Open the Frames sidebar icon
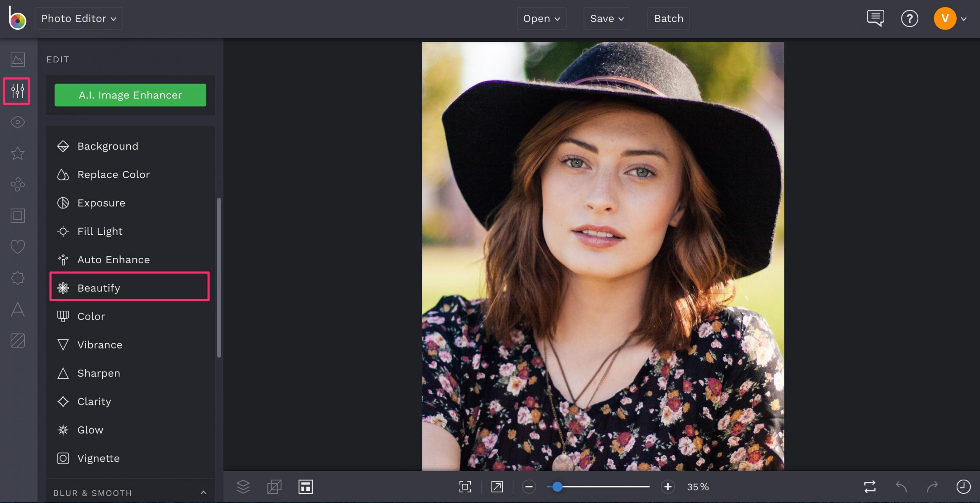 point(17,216)
